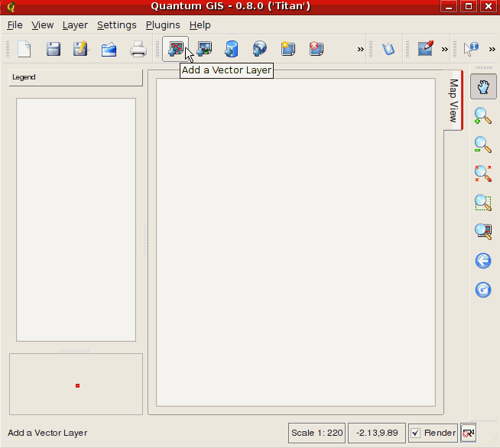Click the Print printer icon

[x=138, y=49]
